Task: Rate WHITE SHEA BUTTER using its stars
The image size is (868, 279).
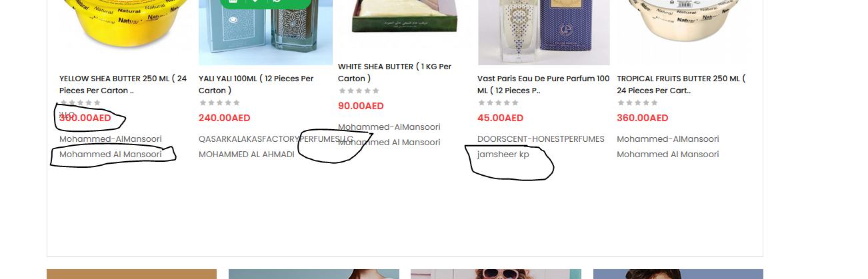Action: tap(359, 91)
